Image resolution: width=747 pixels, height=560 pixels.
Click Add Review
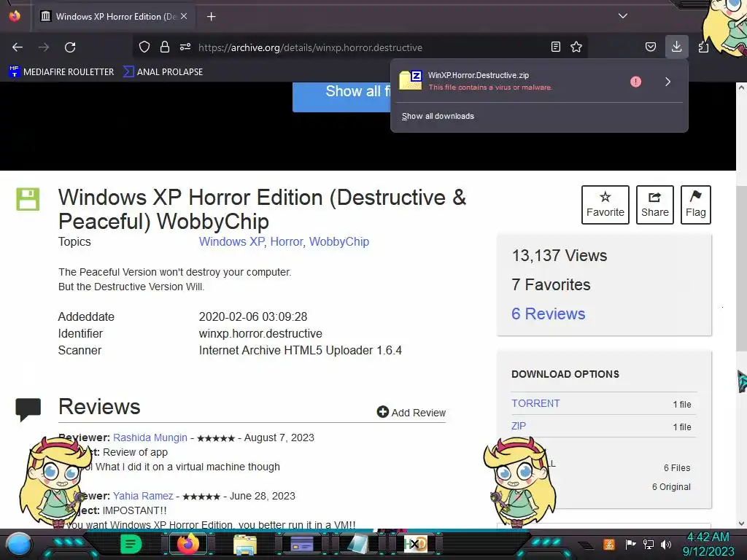coord(411,413)
